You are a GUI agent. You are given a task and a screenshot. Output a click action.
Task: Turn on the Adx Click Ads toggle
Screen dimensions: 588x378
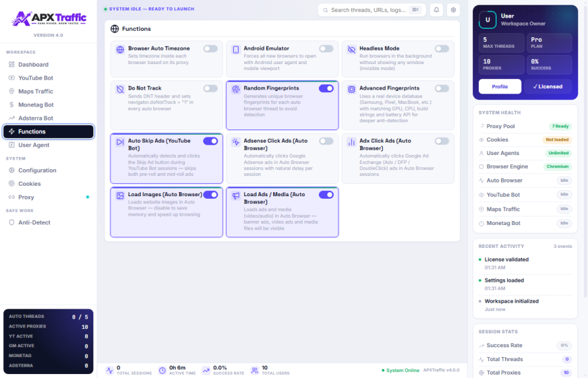(442, 141)
